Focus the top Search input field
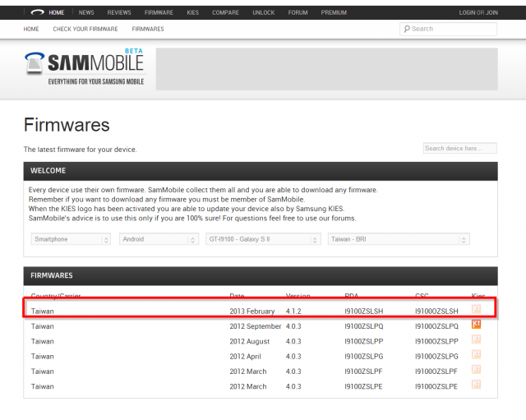 click(448, 30)
